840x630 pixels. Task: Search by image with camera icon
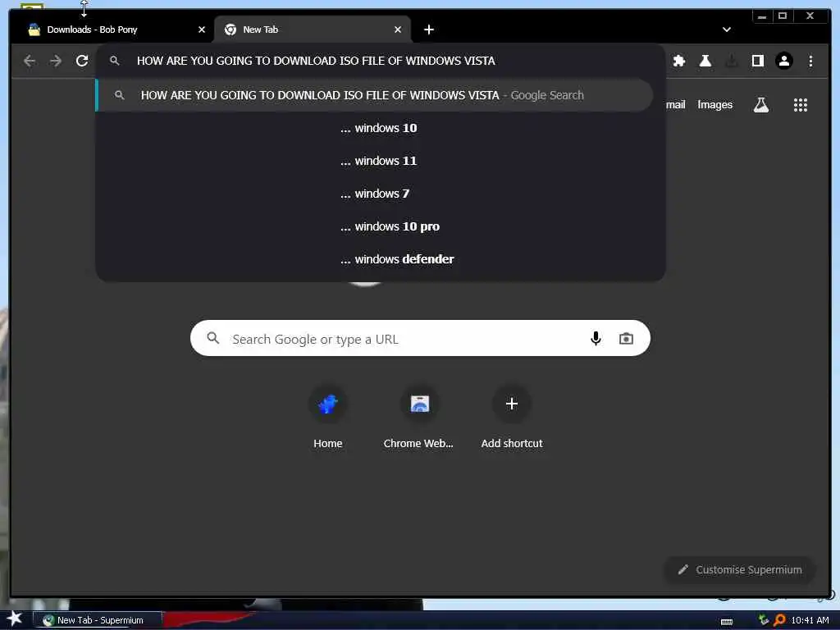[626, 339]
